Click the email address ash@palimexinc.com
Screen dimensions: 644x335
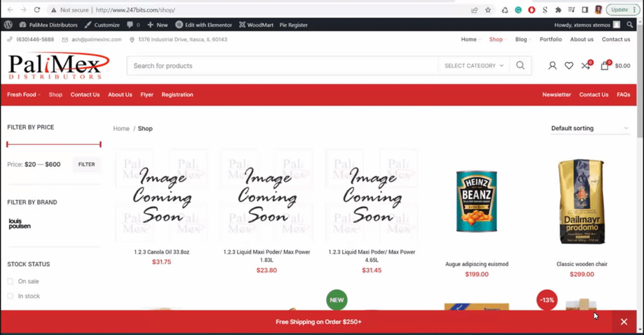tap(97, 39)
